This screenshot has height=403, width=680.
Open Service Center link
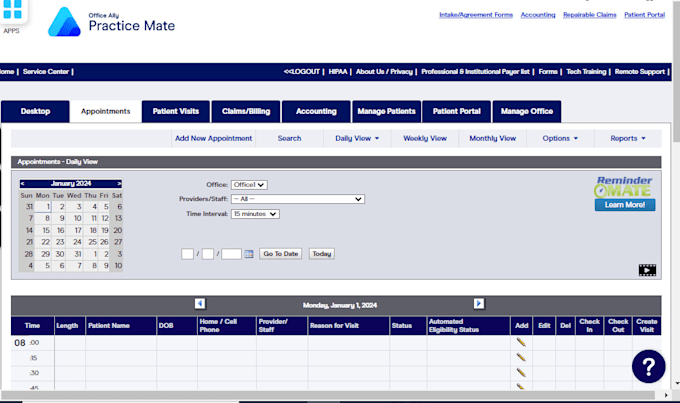46,72
